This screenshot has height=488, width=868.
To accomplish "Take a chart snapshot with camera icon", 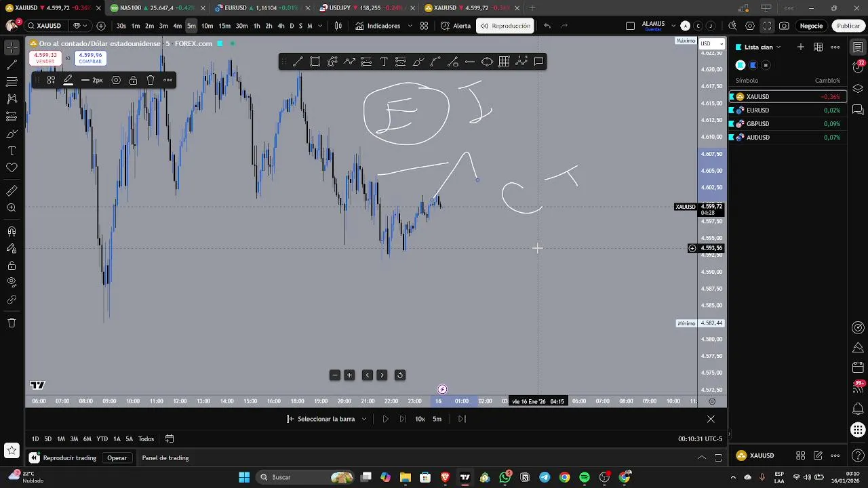I will coord(784,26).
